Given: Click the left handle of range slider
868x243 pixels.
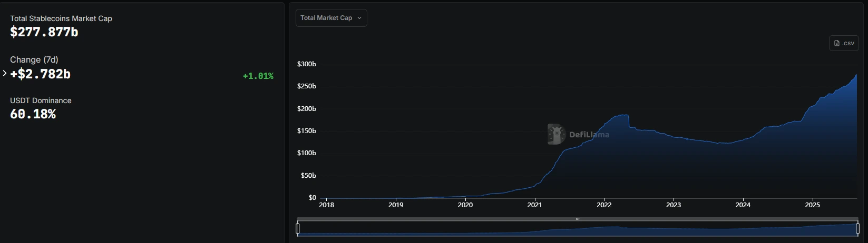Looking at the screenshot, I should click(298, 228).
